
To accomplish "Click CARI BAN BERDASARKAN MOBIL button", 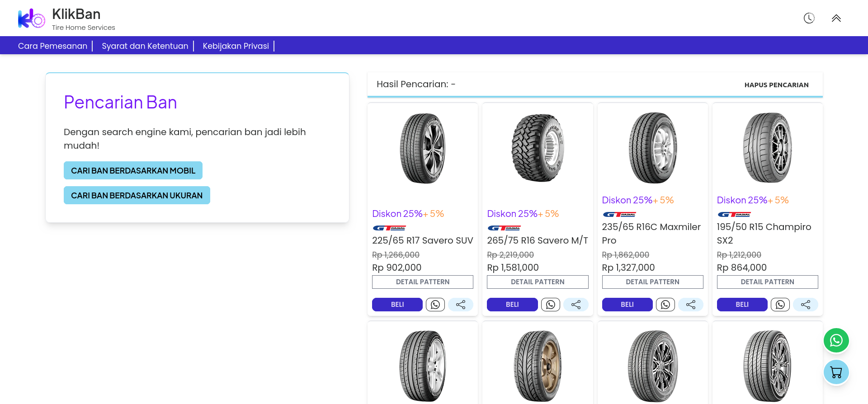I will click(133, 170).
